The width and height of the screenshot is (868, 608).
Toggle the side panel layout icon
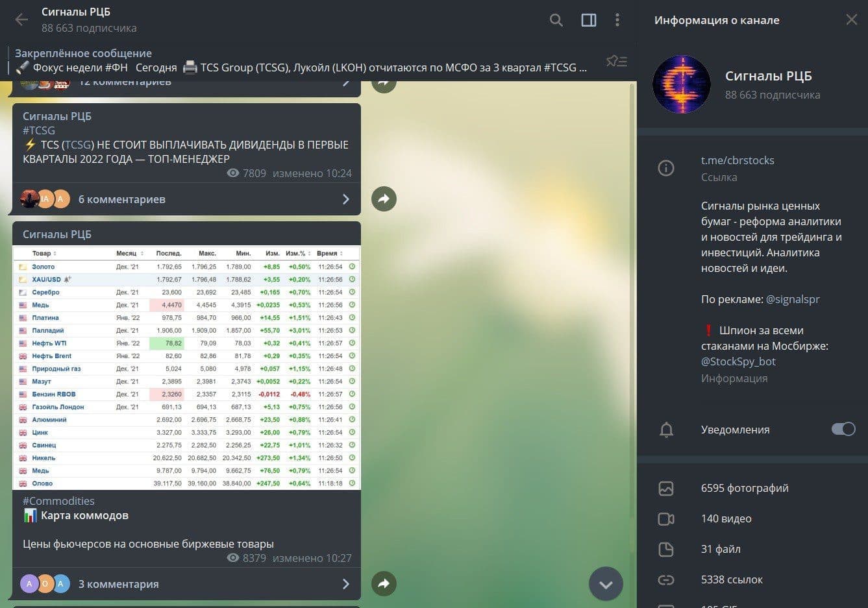(x=589, y=20)
